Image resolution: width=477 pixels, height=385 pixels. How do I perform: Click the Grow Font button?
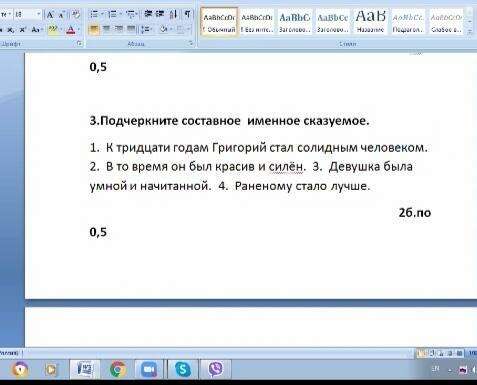(50, 15)
